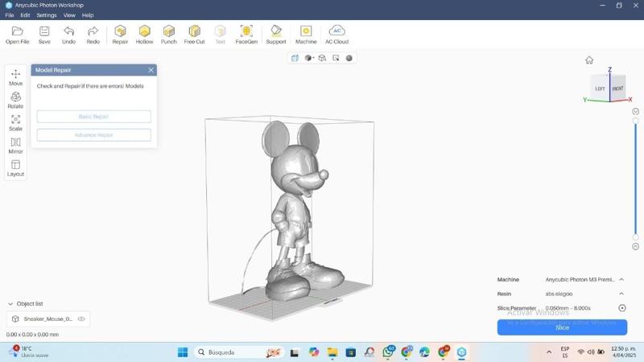This screenshot has height=362, width=644.
Task: Reset view with the home icon
Action: [589, 60]
